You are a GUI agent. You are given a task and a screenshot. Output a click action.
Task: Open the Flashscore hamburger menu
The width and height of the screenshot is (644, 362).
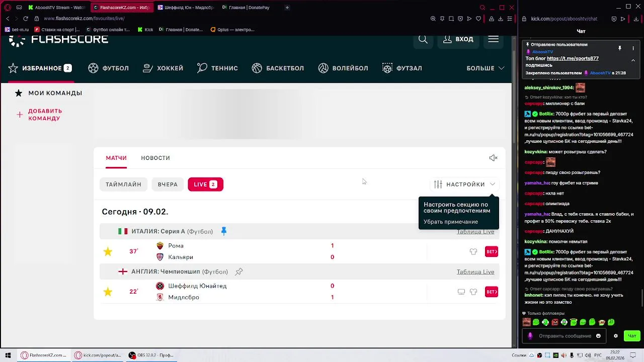point(493,39)
